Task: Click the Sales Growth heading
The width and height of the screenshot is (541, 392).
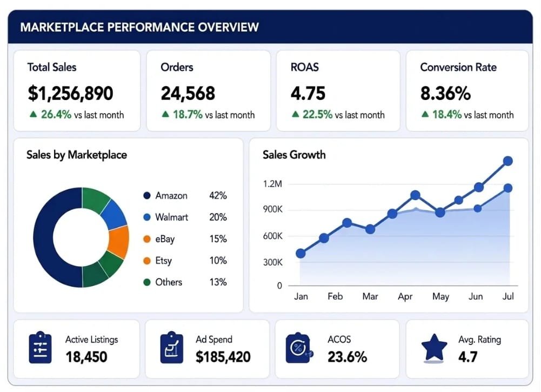Action: tap(294, 155)
